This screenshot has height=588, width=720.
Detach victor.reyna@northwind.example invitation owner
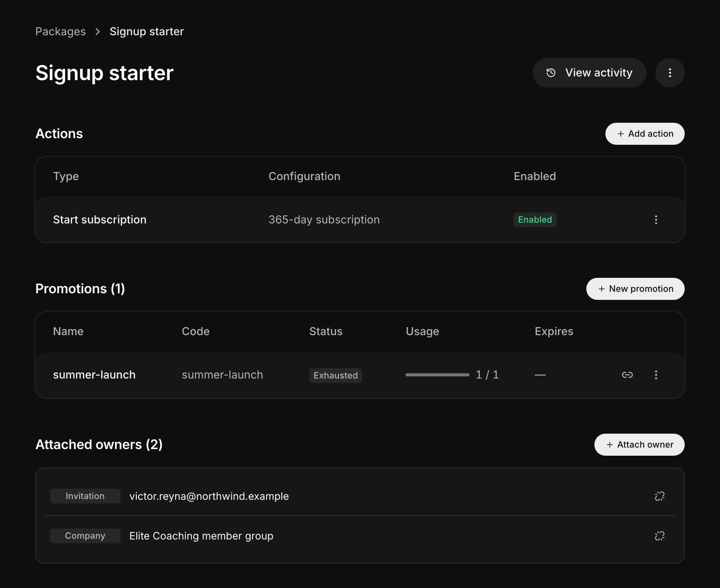coord(659,496)
